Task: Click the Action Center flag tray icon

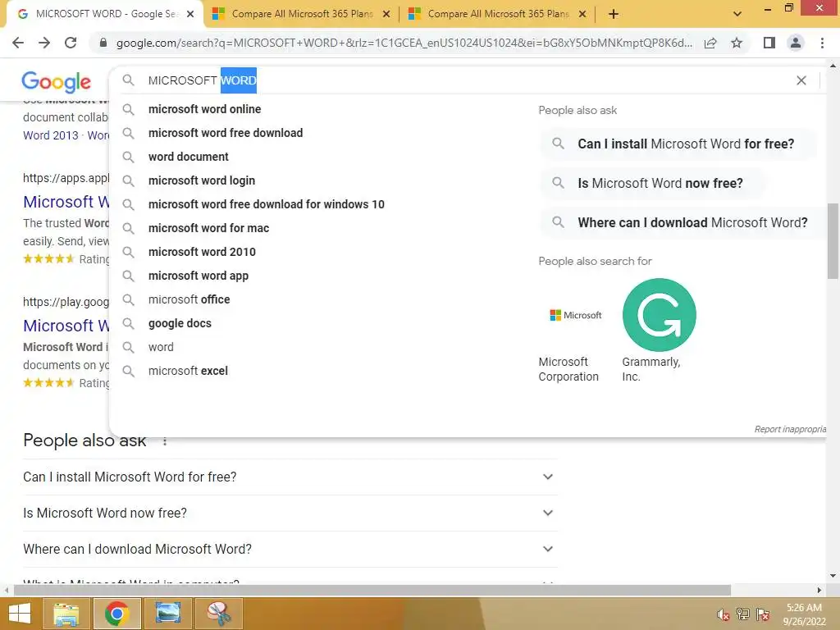Action: pyautogui.click(x=763, y=614)
